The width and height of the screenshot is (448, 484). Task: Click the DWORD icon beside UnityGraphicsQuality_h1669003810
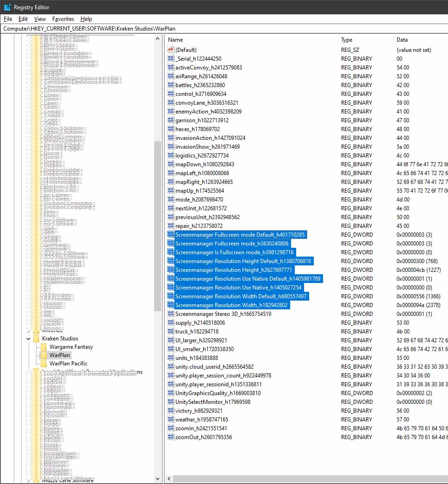[170, 393]
